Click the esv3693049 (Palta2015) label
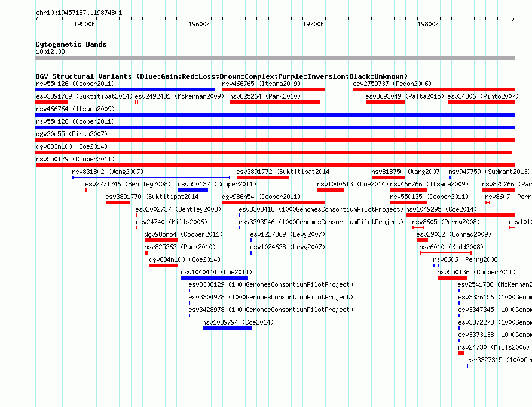 [x=405, y=96]
